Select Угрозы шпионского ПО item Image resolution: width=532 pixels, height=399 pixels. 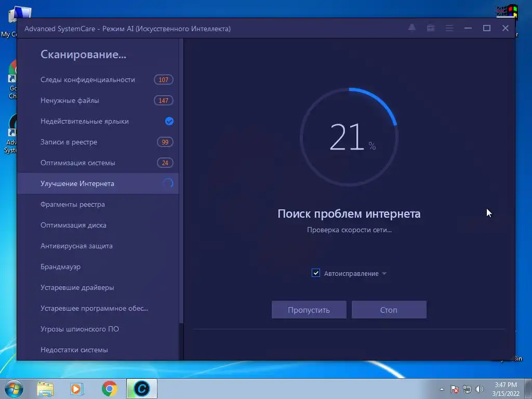pyautogui.click(x=98, y=329)
